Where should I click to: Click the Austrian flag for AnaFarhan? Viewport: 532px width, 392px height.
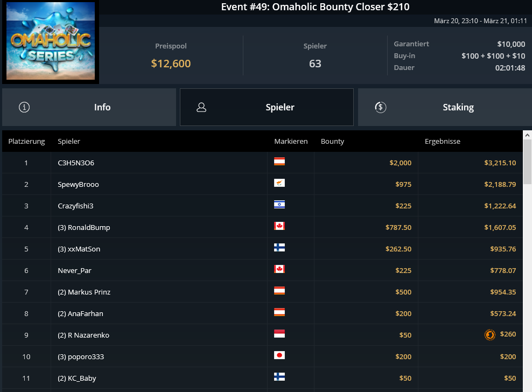pos(279,312)
